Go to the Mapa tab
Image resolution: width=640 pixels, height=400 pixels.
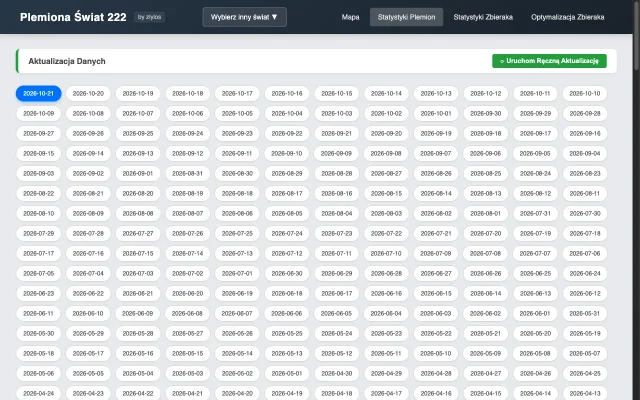pyautogui.click(x=350, y=17)
